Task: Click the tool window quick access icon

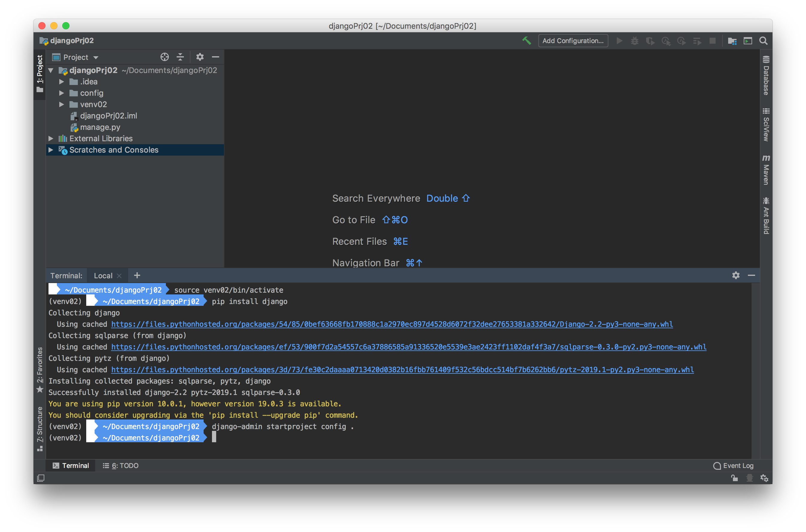Action: (41, 478)
